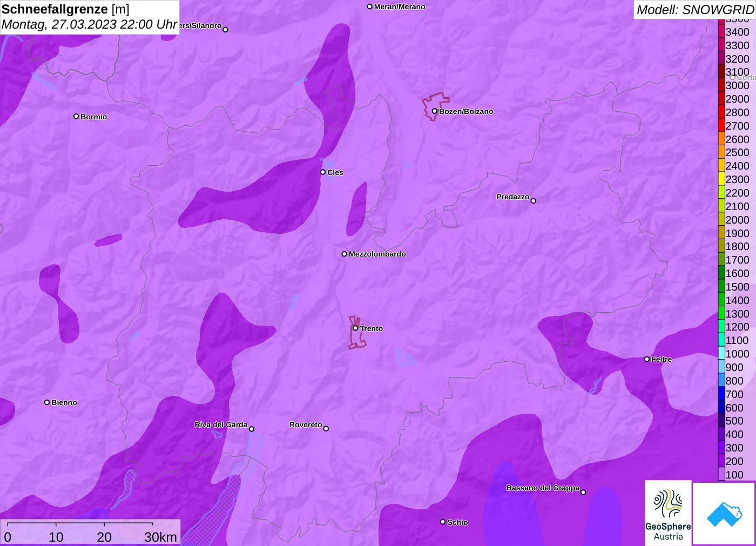Click the red 2700 legend swatch
The height and width of the screenshot is (546, 756).
point(721,125)
